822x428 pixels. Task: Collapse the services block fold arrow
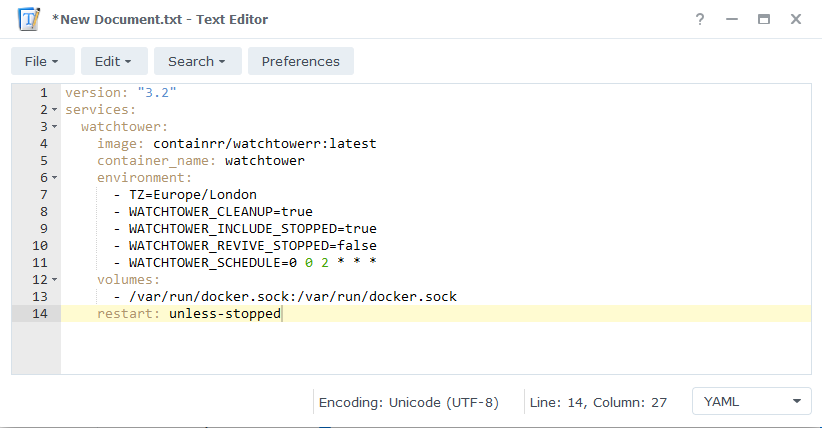click(x=55, y=110)
